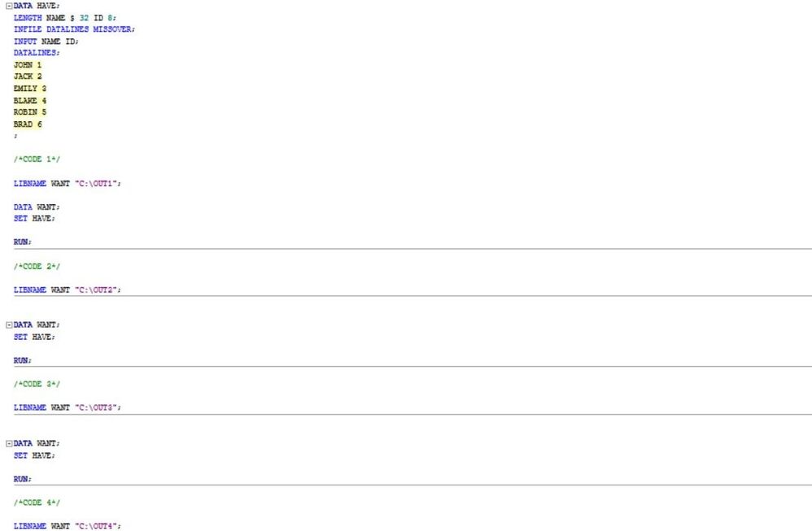Collapse the DATA WANT step below the OUT3 libname

click(x=8, y=443)
